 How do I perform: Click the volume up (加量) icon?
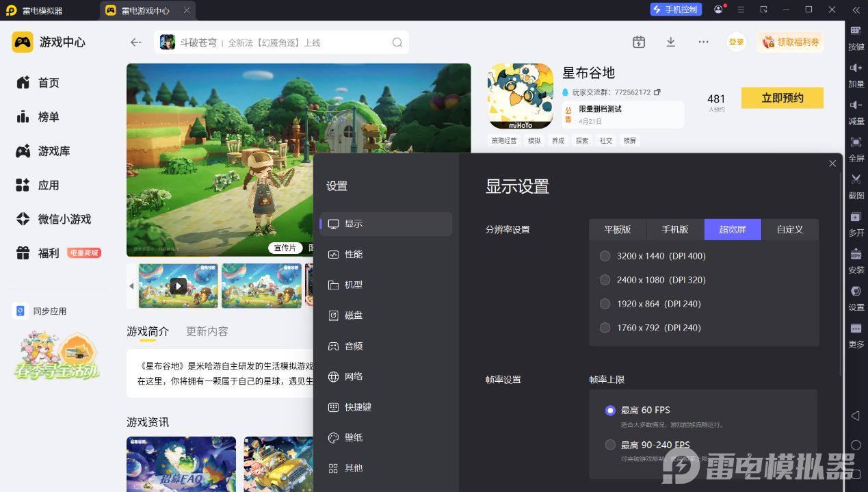pyautogui.click(x=856, y=68)
